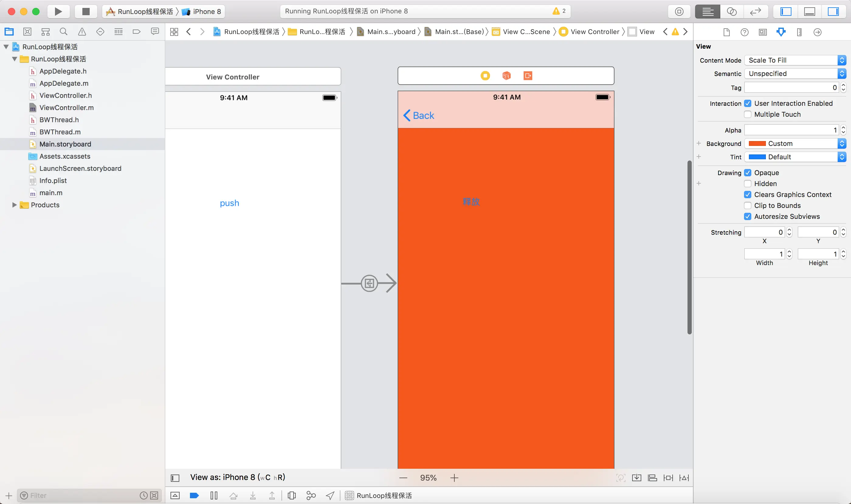Show the Size inspector
The width and height of the screenshot is (851, 504).
[799, 32]
